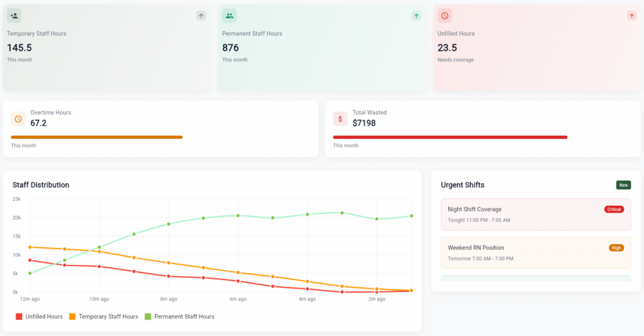Click the High priority badge
The image size is (644, 336).
(616, 247)
